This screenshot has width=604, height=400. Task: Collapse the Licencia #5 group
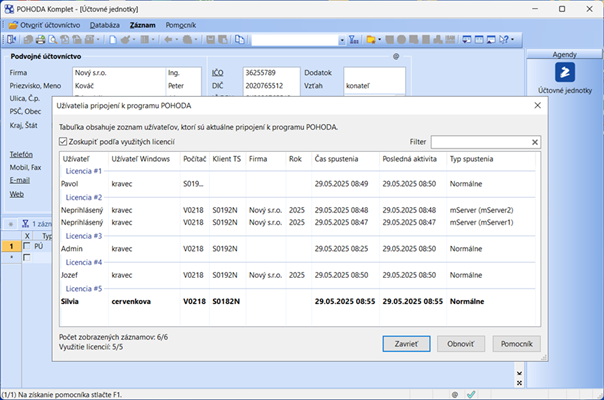click(84, 289)
